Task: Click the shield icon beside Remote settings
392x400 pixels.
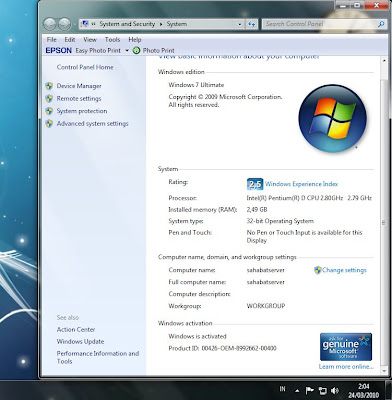Action: 49,98
